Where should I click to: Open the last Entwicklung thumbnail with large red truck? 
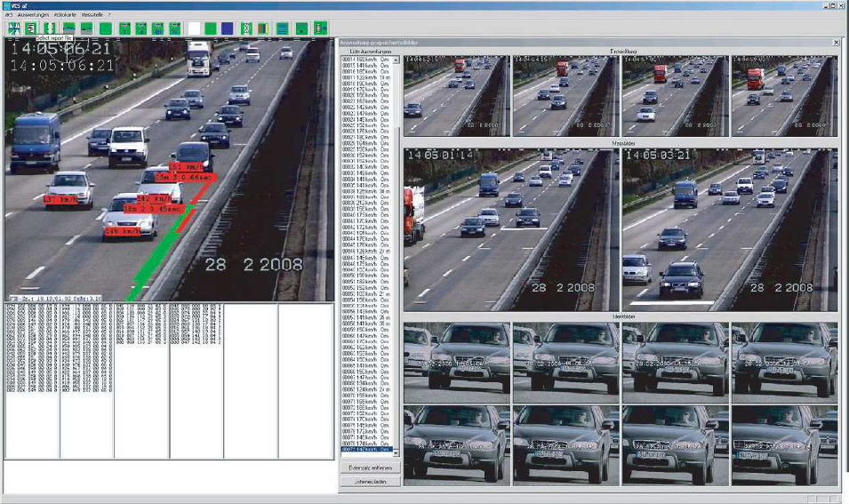785,96
